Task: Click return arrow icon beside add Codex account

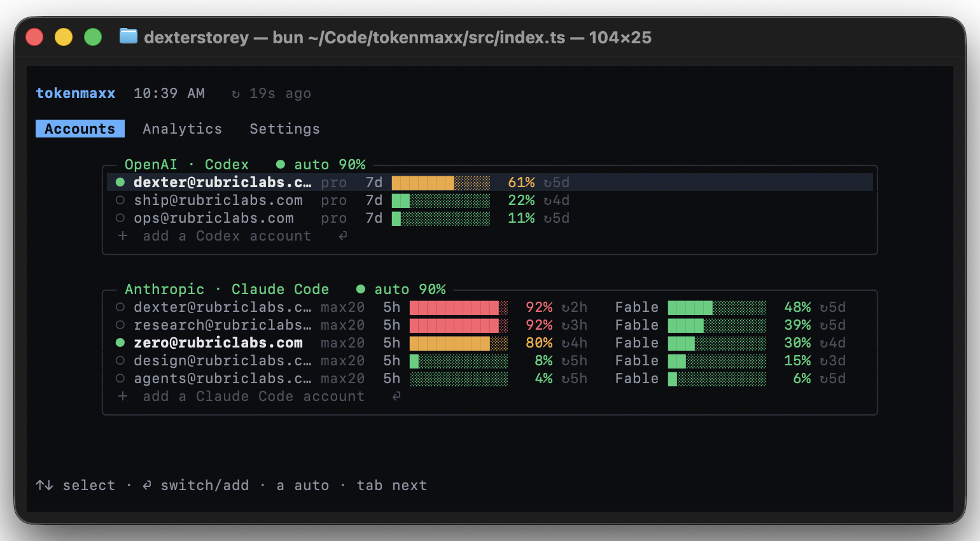Action: pyautogui.click(x=343, y=236)
